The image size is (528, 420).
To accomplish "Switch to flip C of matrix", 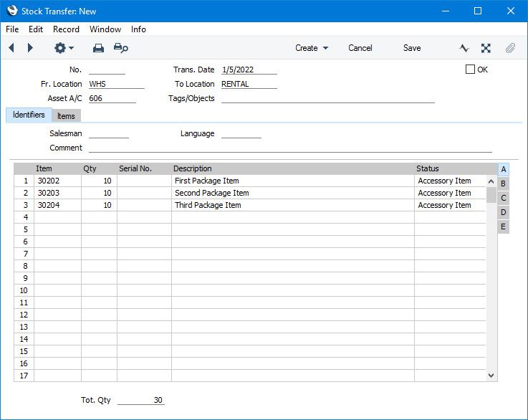I will point(503,198).
